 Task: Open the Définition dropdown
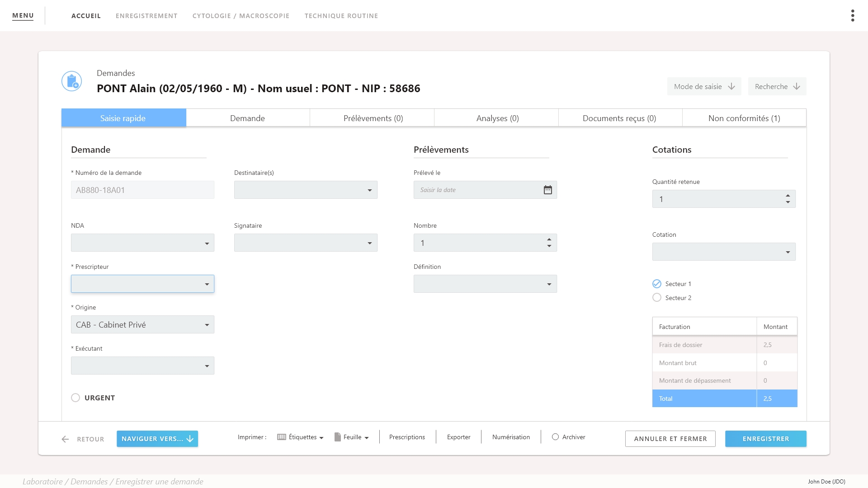click(485, 284)
